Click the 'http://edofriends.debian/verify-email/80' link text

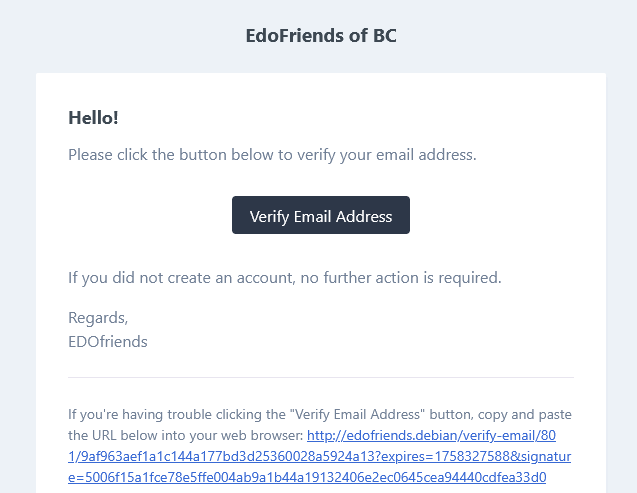430,436
